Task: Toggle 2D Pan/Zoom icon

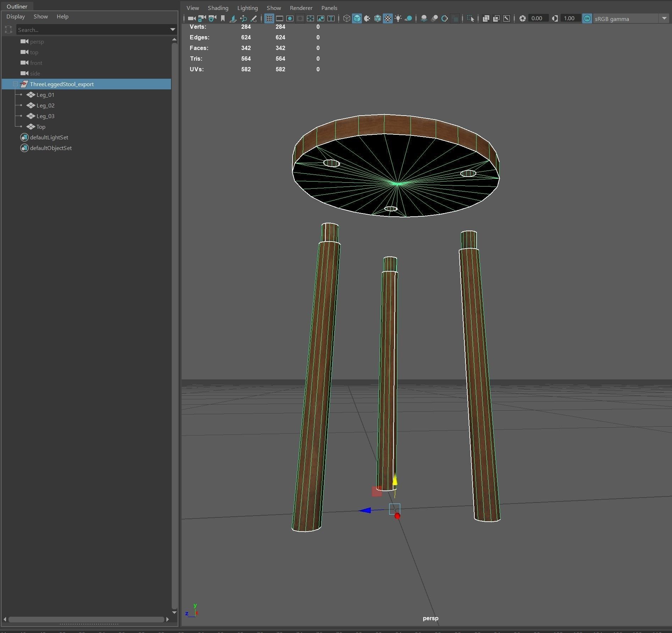Action: [243, 18]
